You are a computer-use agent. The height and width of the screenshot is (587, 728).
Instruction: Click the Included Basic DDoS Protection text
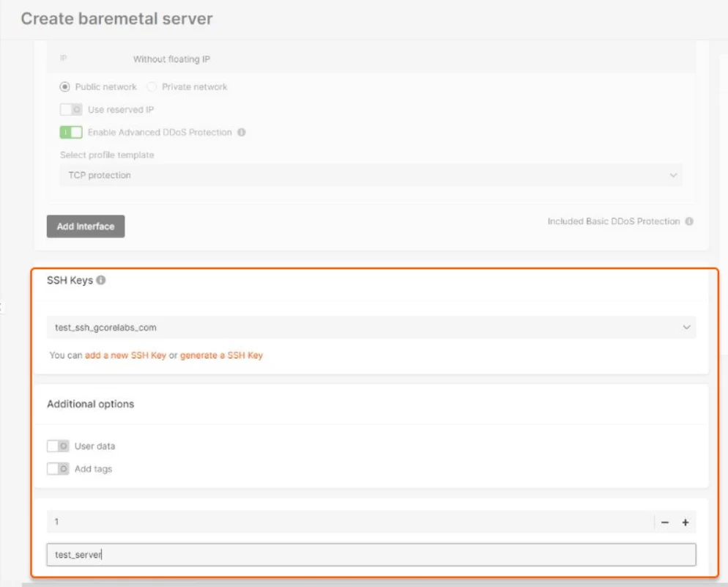pos(614,221)
